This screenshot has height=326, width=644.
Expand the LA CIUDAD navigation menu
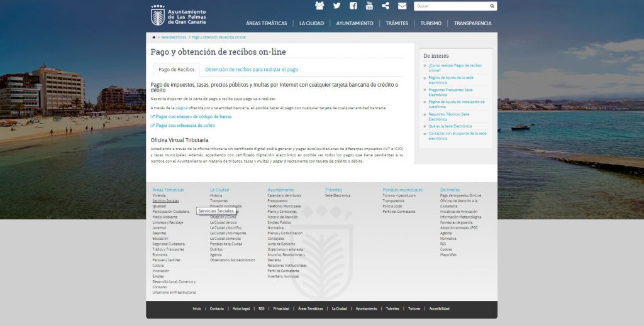311,23
